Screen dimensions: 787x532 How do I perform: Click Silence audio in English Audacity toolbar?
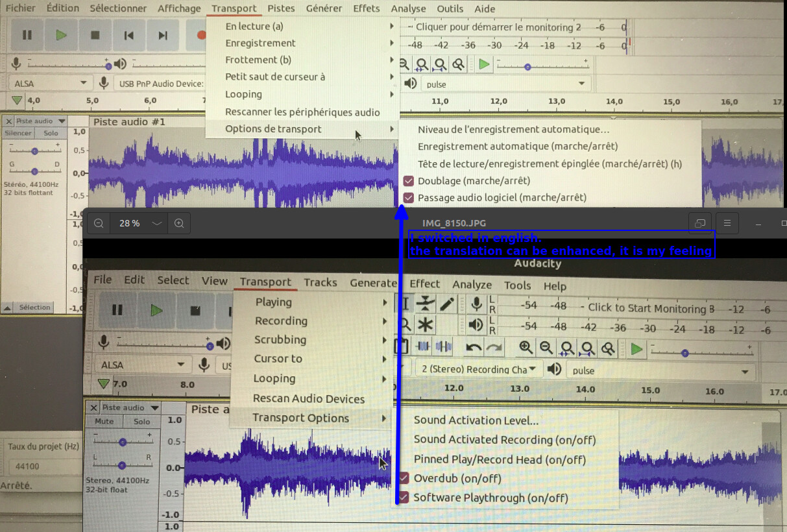pyautogui.click(x=444, y=346)
